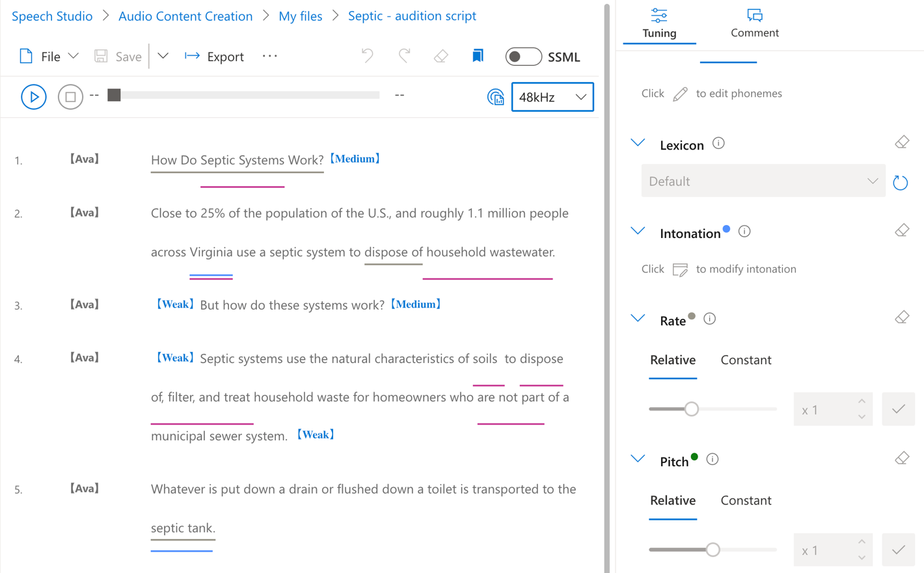Screen dimensions: 924x573
Task: Click the Lexicon info icon
Action: click(x=718, y=143)
